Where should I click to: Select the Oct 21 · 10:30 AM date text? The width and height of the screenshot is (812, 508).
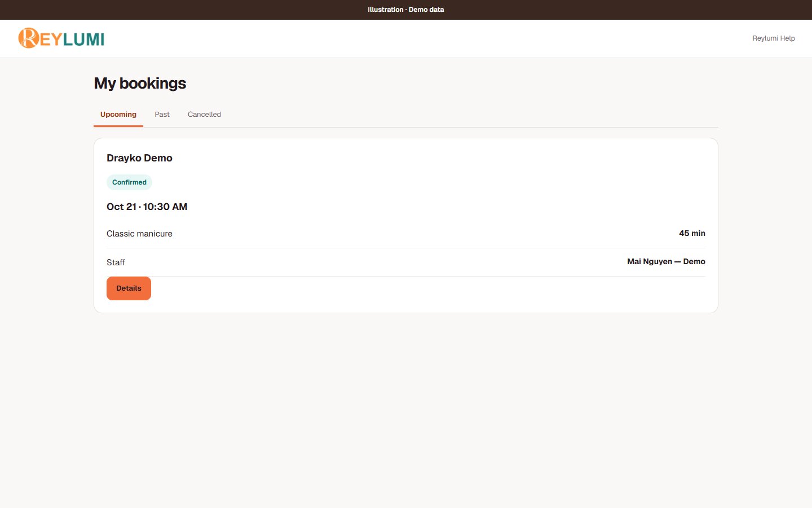pyautogui.click(x=147, y=207)
